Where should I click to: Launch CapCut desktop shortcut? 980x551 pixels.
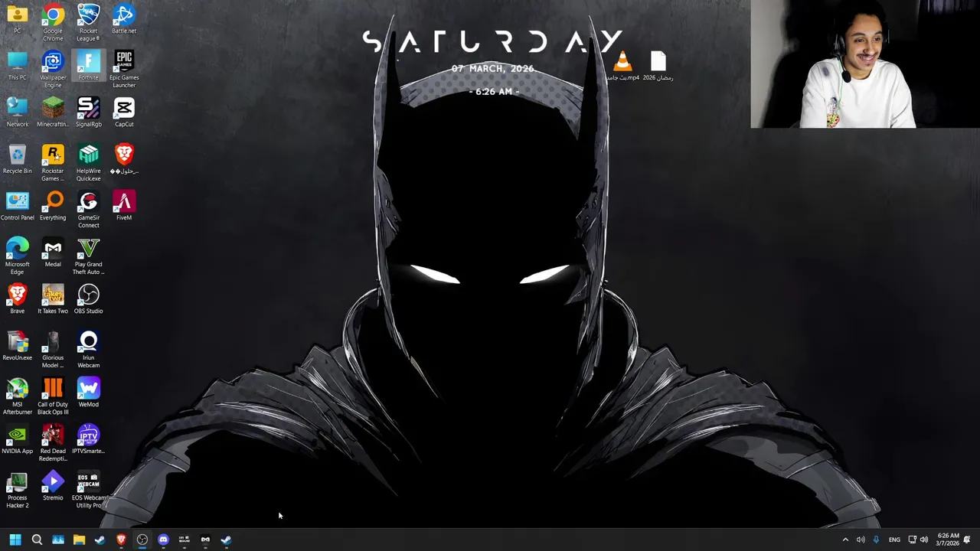124,113
